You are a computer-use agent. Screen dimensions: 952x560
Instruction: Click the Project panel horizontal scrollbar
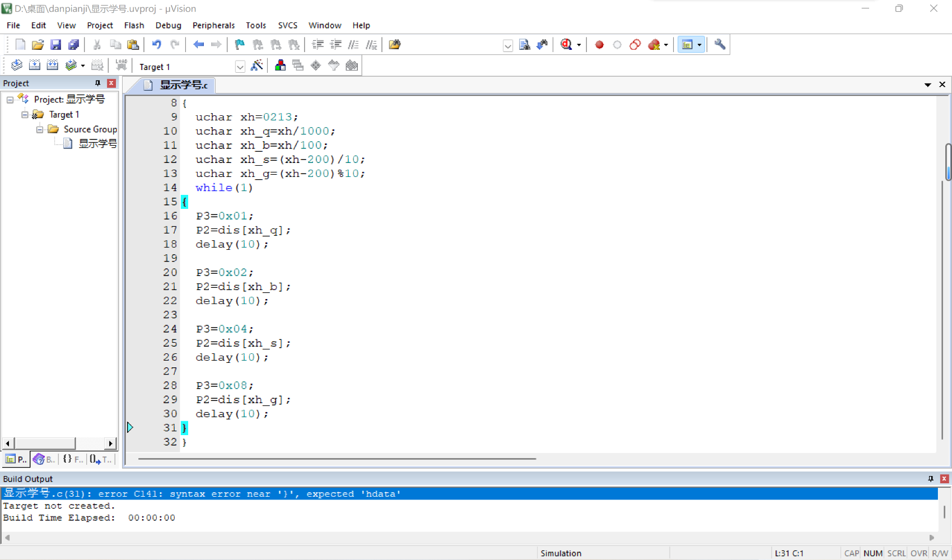[59, 443]
